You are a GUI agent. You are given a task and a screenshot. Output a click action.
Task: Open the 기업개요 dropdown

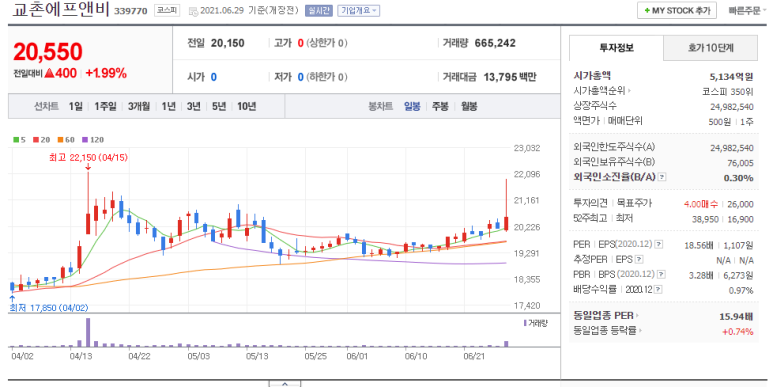tap(358, 10)
